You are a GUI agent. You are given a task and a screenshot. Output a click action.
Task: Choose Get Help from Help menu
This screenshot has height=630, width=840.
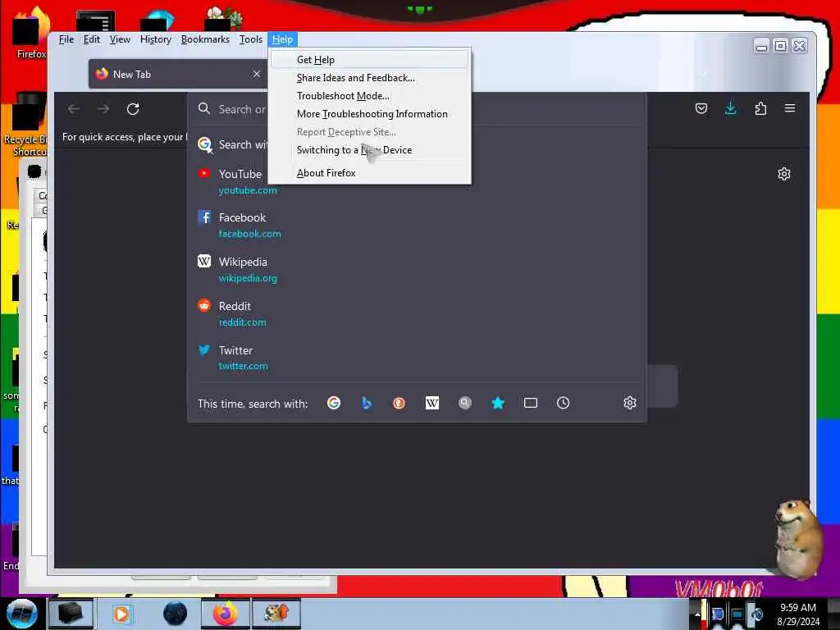click(x=370, y=60)
